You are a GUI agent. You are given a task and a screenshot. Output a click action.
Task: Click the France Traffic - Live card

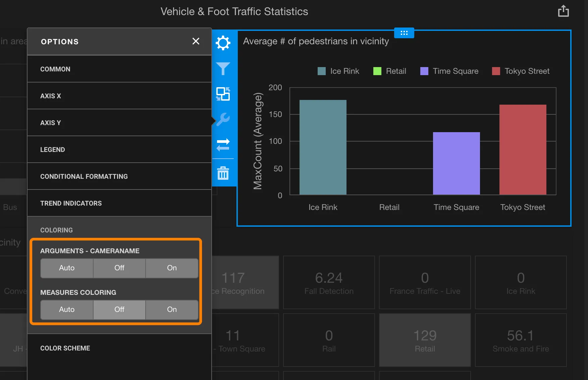pyautogui.click(x=425, y=282)
